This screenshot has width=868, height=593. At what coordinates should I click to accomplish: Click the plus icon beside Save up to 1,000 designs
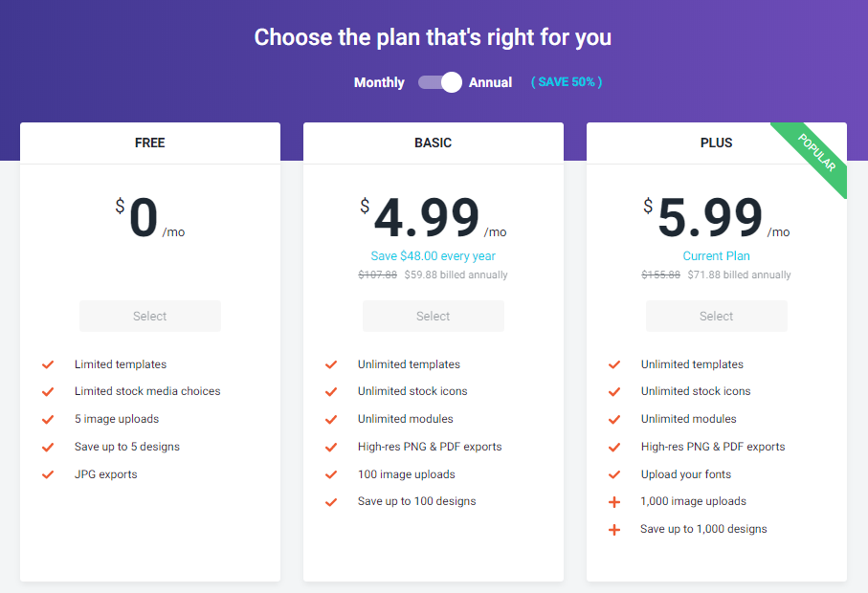[614, 529]
